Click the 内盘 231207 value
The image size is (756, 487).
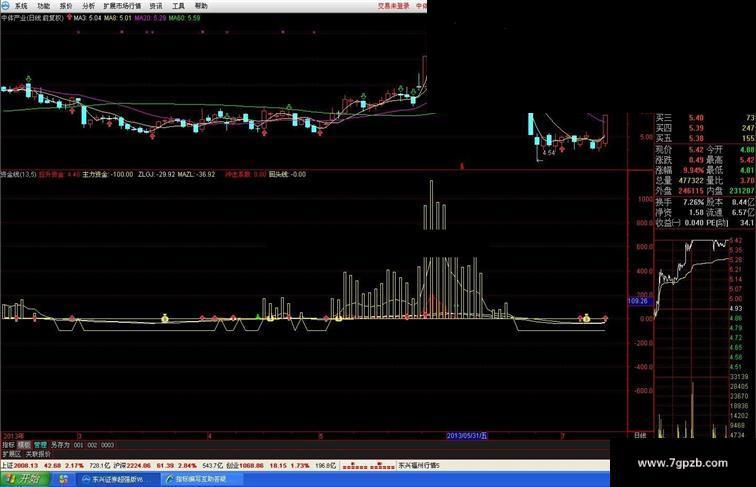pos(742,191)
